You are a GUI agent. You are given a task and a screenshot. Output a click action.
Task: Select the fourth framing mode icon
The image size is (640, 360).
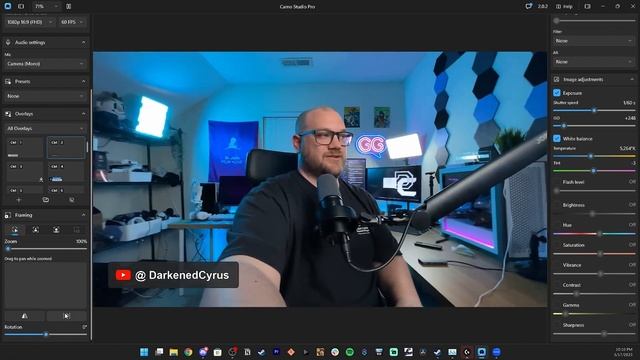coord(77,230)
